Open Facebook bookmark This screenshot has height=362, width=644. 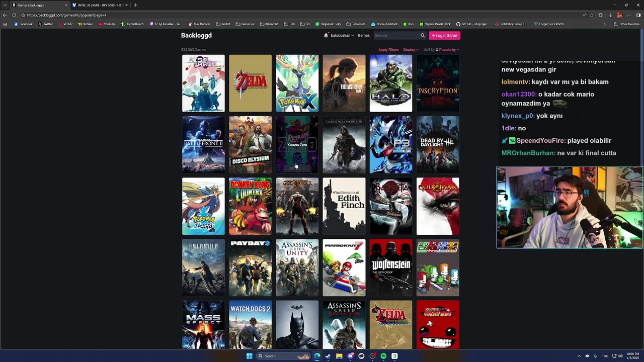[23, 24]
